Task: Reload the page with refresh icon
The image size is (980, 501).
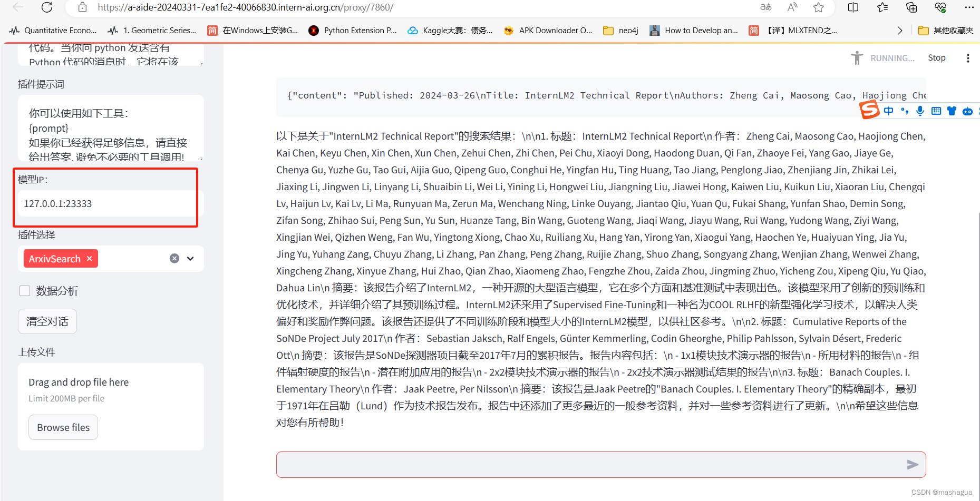Action: pos(47,7)
